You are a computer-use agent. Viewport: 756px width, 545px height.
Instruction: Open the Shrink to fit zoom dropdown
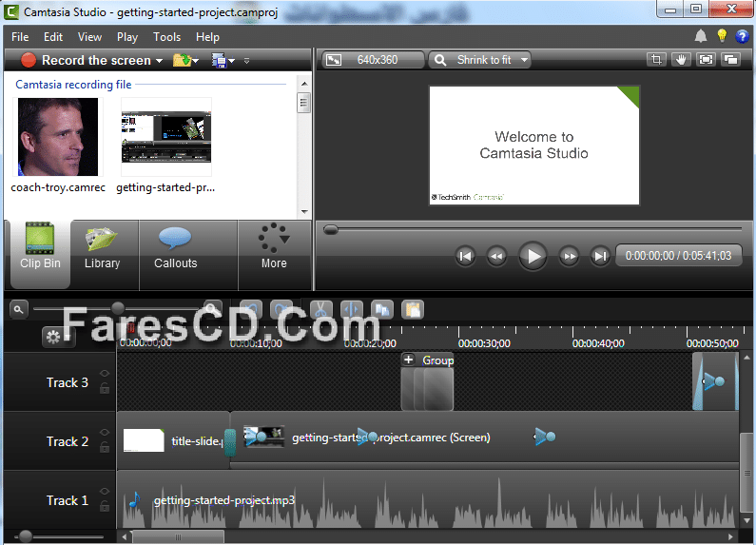coord(479,60)
